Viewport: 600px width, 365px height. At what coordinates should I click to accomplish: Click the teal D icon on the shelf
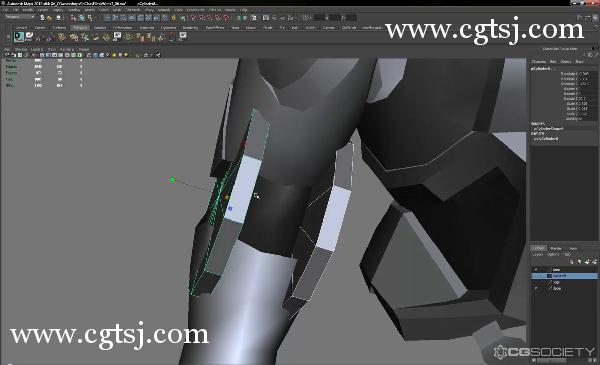(19, 37)
